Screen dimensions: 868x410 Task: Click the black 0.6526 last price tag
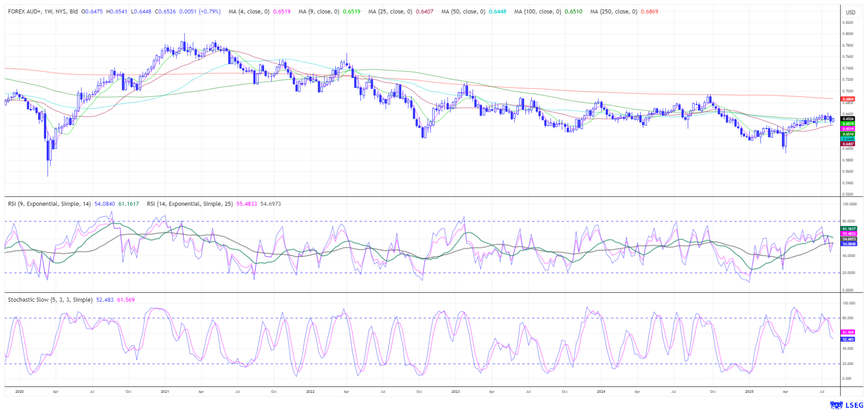pos(848,119)
